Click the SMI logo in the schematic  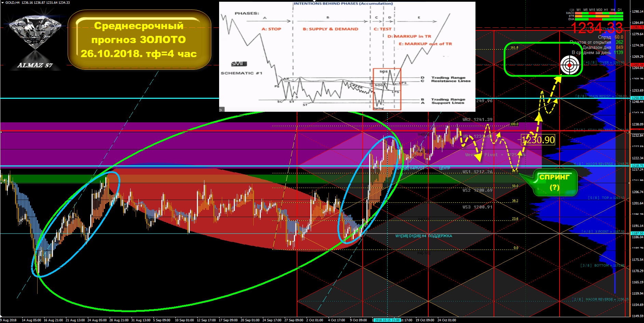click(239, 64)
